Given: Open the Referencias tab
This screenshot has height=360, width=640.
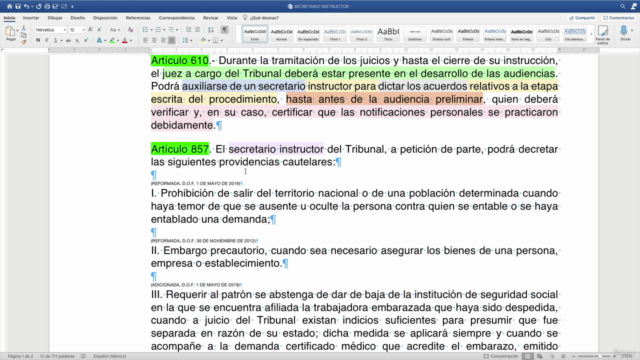Looking at the screenshot, I should (x=138, y=18).
